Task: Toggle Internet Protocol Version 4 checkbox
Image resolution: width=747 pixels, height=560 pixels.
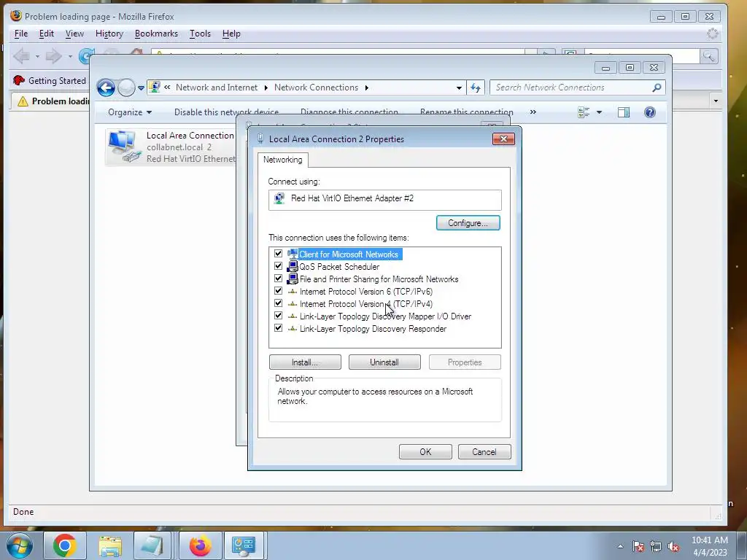Action: (x=278, y=303)
